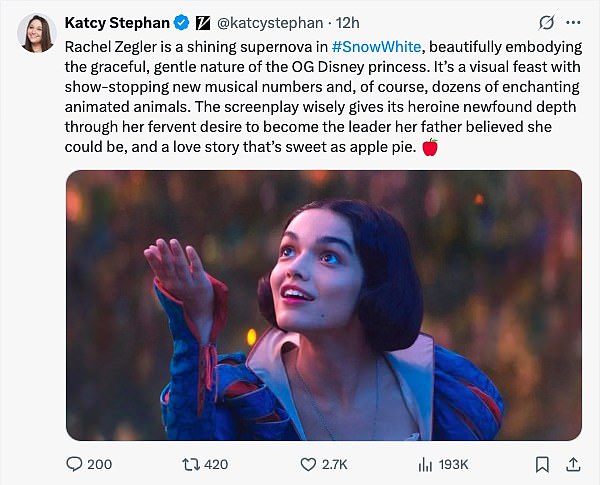Open the three-dot more options menu
This screenshot has width=608, height=485.
coord(573,22)
